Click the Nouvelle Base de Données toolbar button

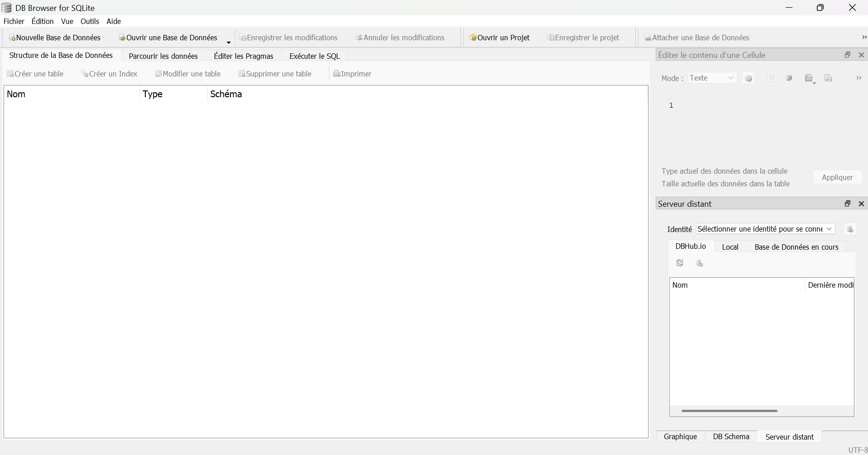55,38
